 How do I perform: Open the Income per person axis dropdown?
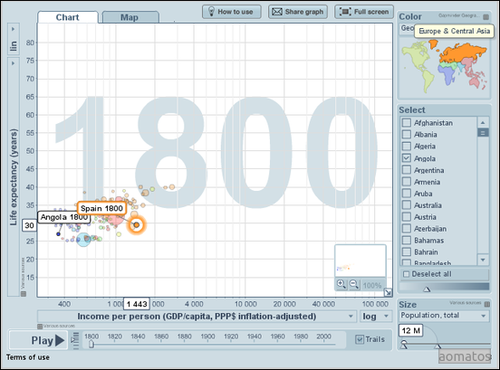coord(197,316)
